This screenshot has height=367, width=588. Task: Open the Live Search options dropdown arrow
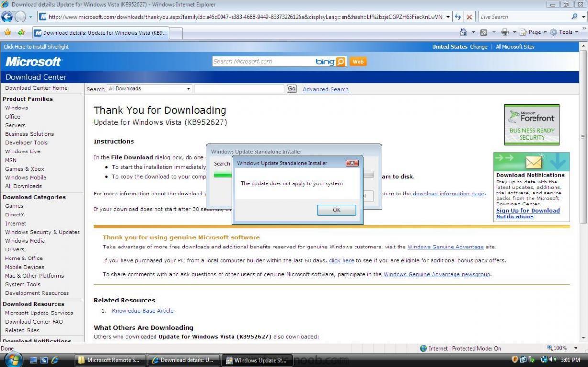583,17
